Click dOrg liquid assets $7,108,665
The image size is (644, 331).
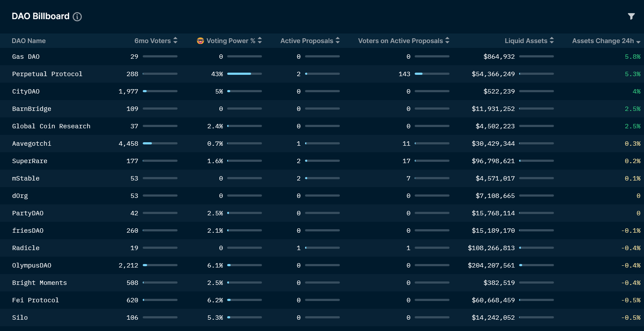(x=495, y=196)
